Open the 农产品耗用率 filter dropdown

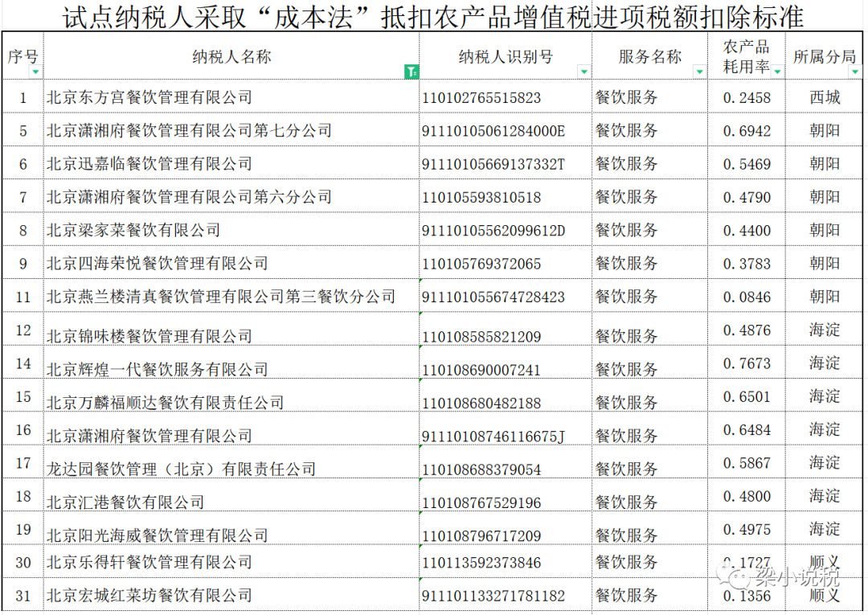pyautogui.click(x=778, y=72)
